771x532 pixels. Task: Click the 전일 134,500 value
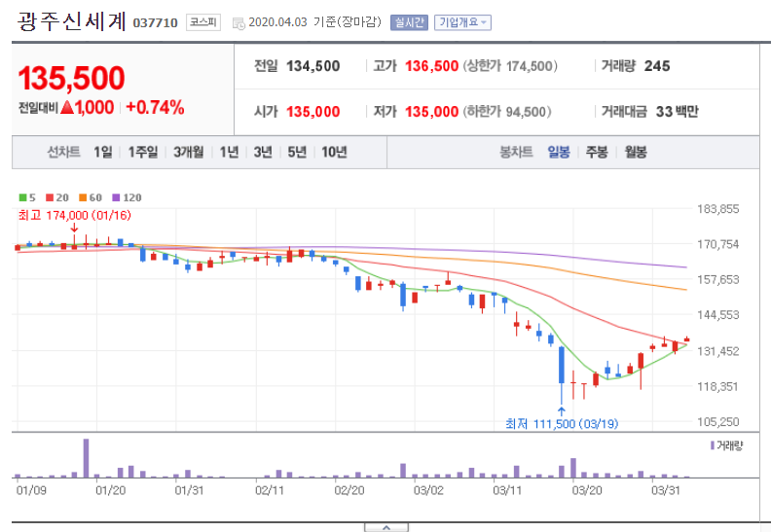pyautogui.click(x=312, y=66)
